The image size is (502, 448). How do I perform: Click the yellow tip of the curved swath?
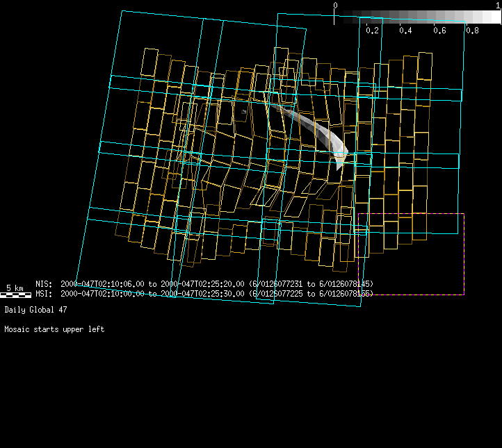341,162
